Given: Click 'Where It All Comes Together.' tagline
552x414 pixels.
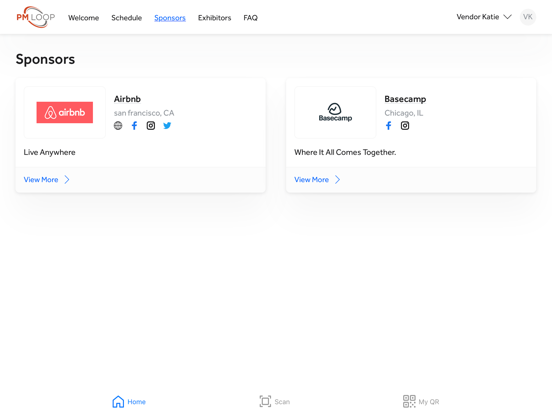Looking at the screenshot, I should (345, 152).
